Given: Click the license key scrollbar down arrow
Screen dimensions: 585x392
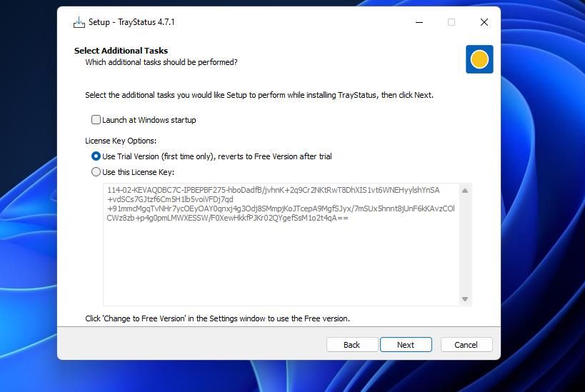Looking at the screenshot, I should click(465, 299).
